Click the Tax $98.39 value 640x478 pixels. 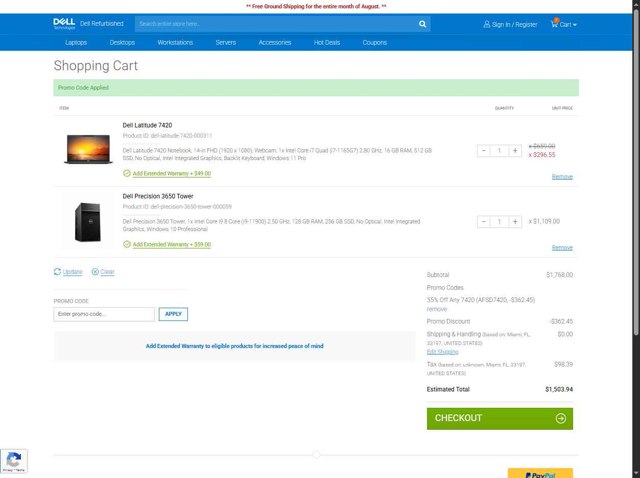pos(563,364)
